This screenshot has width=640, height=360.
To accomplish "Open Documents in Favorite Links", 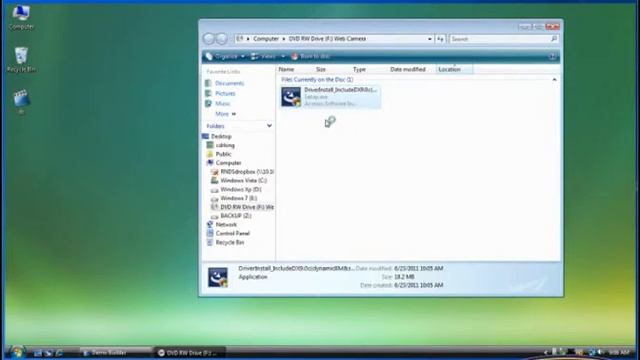I will 229,83.
